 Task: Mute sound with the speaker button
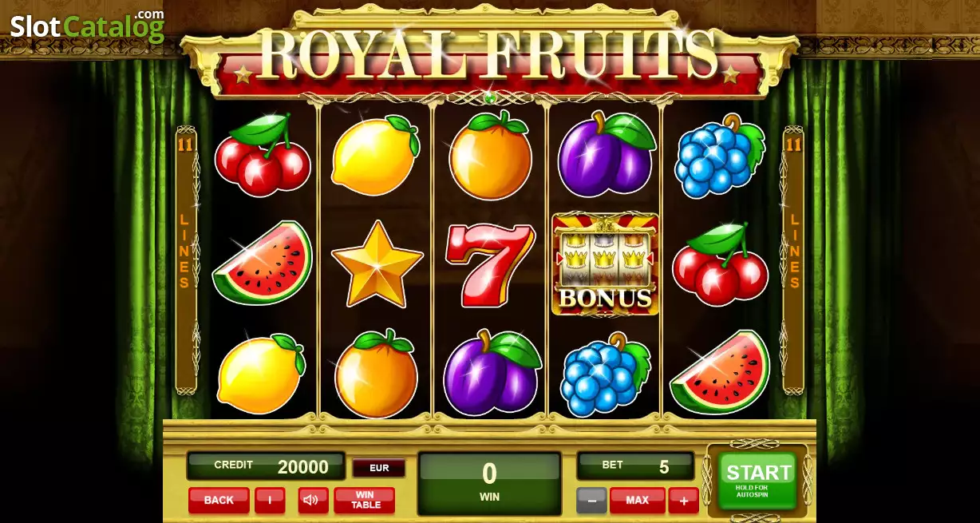coord(313,501)
